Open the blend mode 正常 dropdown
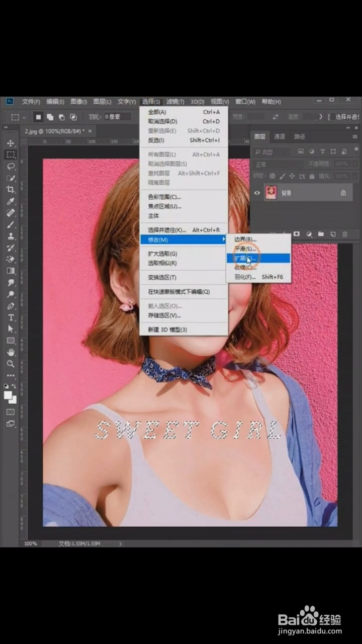The image size is (362, 644). tap(279, 164)
